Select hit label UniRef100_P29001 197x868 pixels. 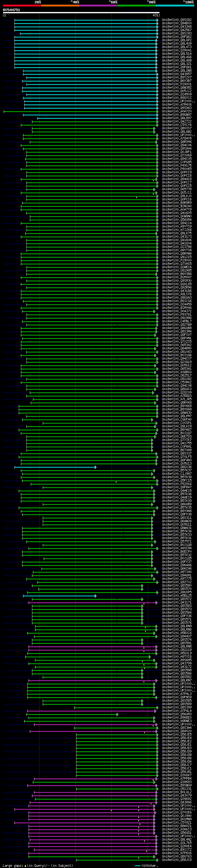click(x=177, y=84)
